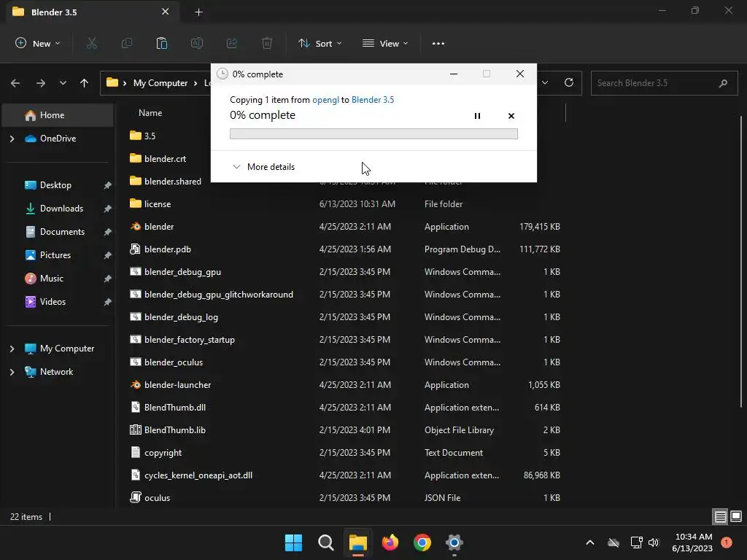Click the Rename icon in toolbar
This screenshot has height=560, width=747.
tap(197, 43)
